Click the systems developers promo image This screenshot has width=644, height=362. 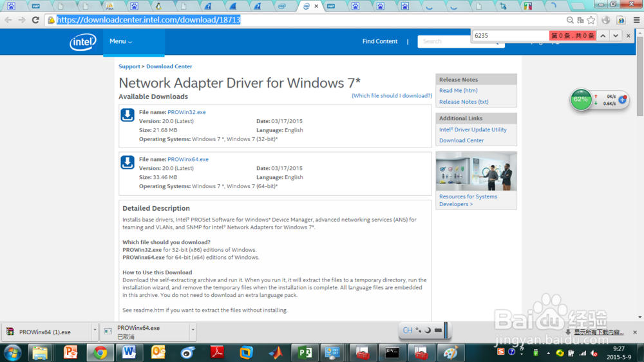pyautogui.click(x=476, y=171)
